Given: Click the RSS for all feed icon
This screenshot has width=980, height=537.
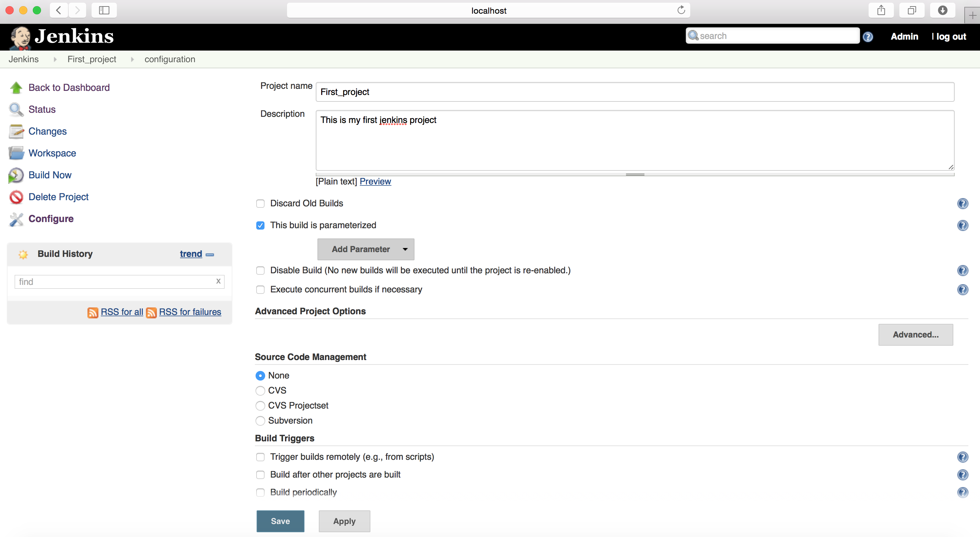Looking at the screenshot, I should [x=93, y=312].
